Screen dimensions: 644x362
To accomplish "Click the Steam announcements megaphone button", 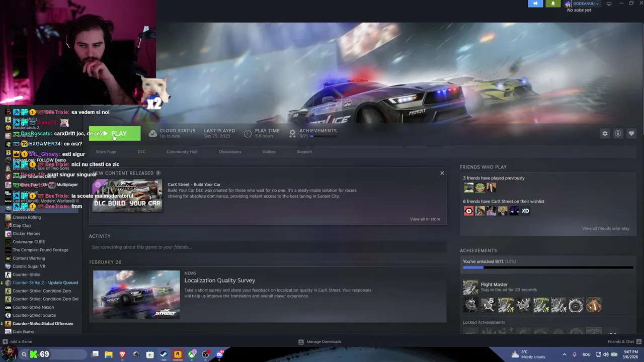I will pos(535,4).
